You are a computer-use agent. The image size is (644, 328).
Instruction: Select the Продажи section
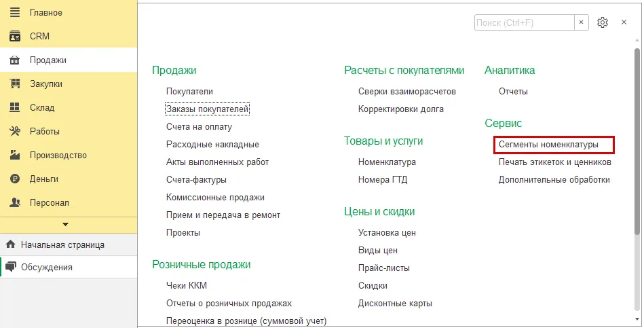pyautogui.click(x=69, y=60)
